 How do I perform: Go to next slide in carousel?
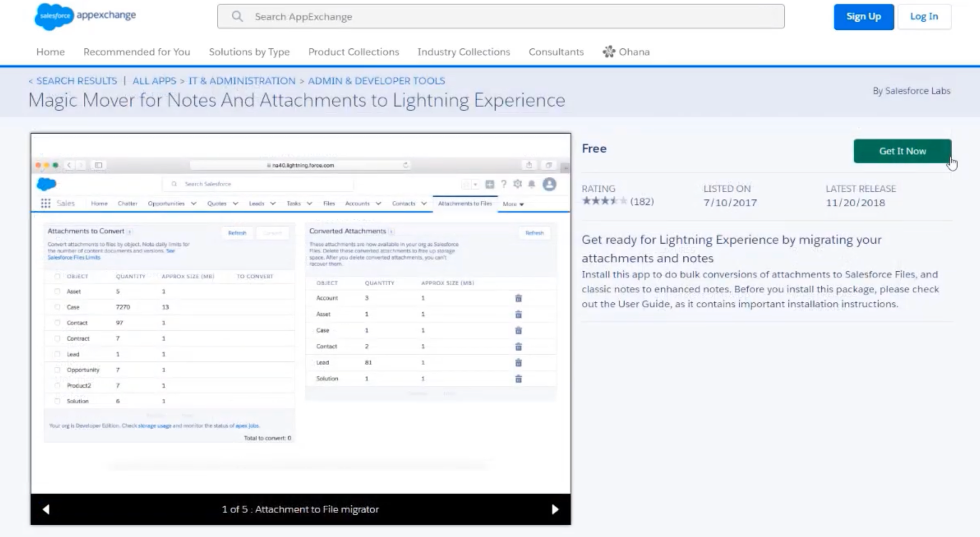[x=555, y=509]
